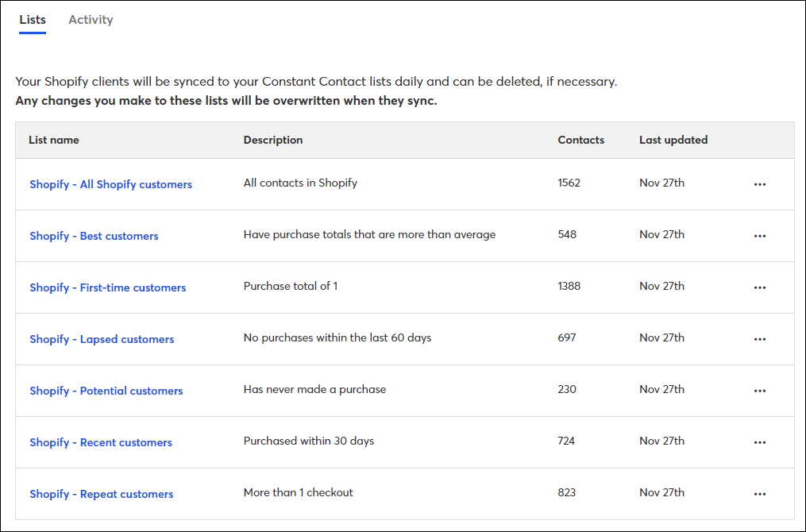Image resolution: width=806 pixels, height=532 pixels.
Task: Open more options for Repeat customers row
Action: coord(760,494)
